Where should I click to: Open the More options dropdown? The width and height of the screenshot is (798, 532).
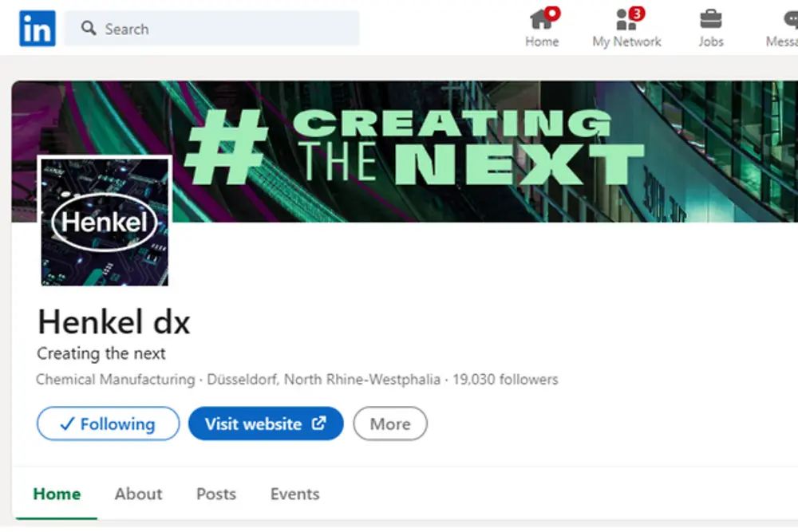(x=390, y=424)
